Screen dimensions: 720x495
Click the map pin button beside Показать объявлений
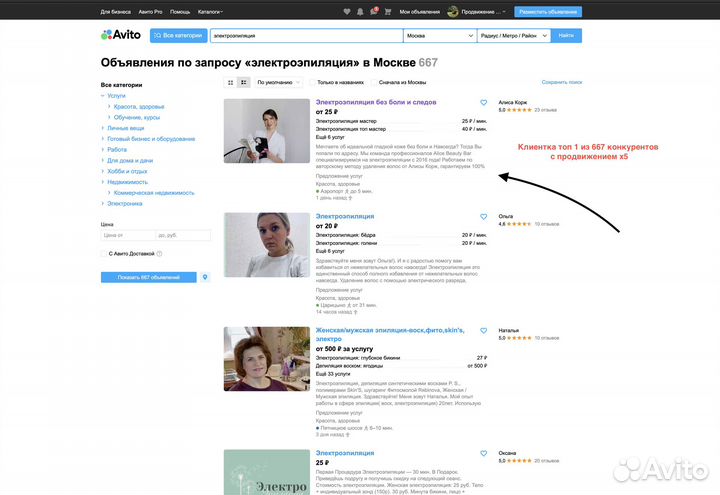(205, 277)
